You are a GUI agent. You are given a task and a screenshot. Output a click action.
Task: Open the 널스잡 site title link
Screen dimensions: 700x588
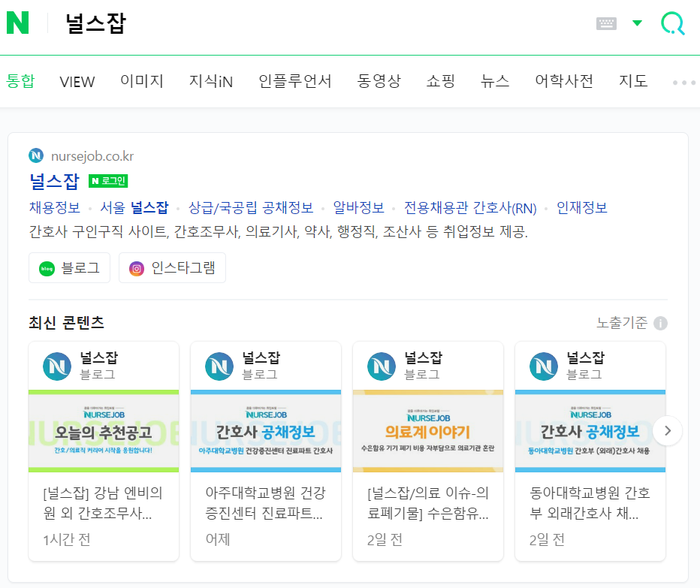(55, 181)
